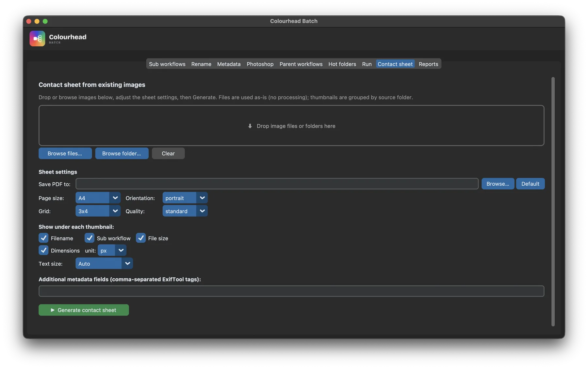Click the Browse folder... button
The width and height of the screenshot is (588, 369).
(122, 153)
